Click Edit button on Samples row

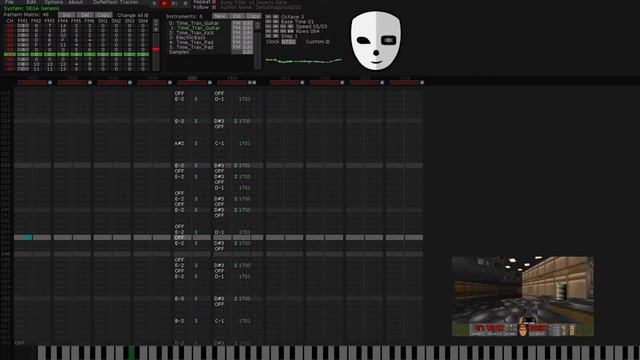point(248,52)
